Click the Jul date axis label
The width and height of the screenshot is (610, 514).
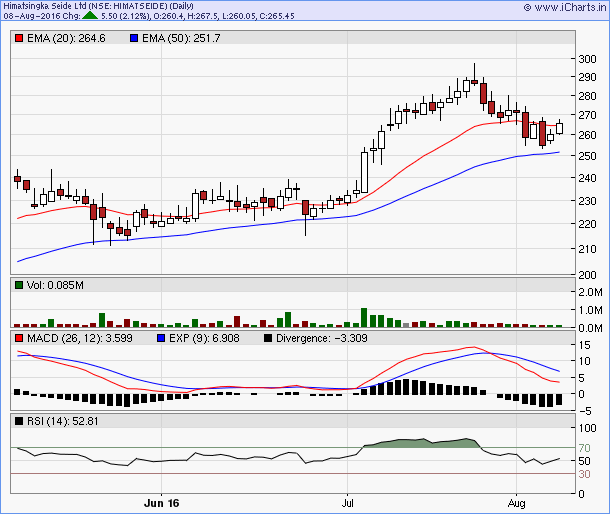(x=347, y=503)
